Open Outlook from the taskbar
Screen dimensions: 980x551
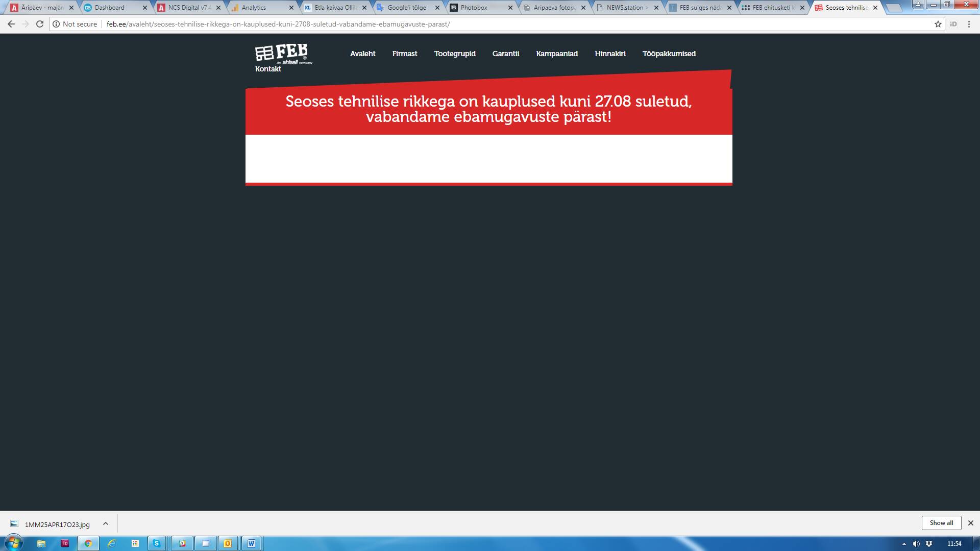[x=228, y=543]
